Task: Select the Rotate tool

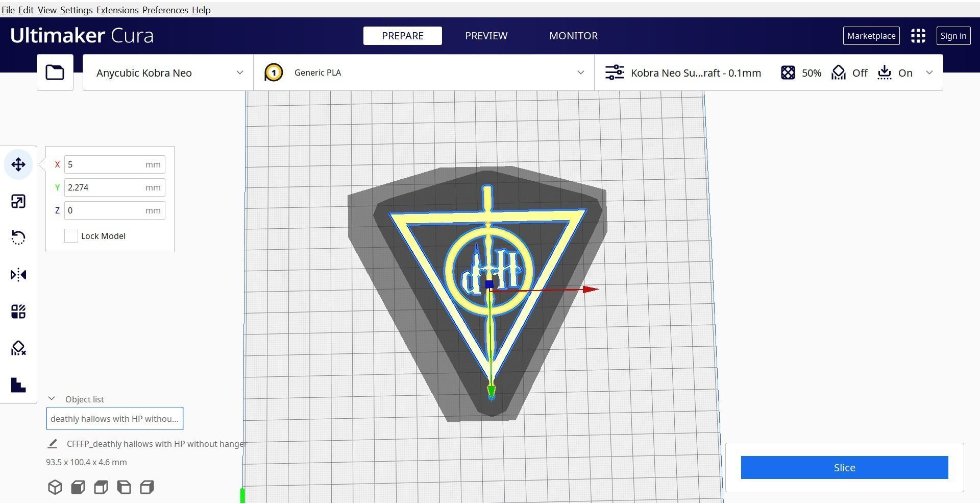Action: [18, 238]
